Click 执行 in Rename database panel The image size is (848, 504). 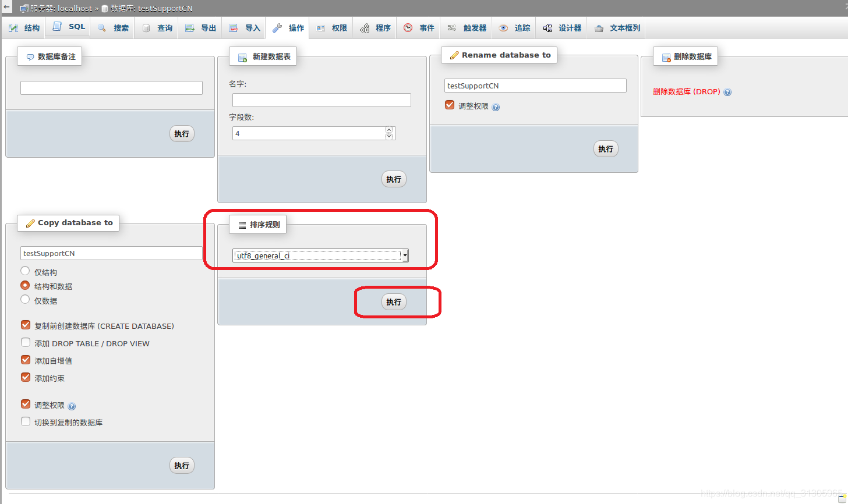(x=606, y=149)
